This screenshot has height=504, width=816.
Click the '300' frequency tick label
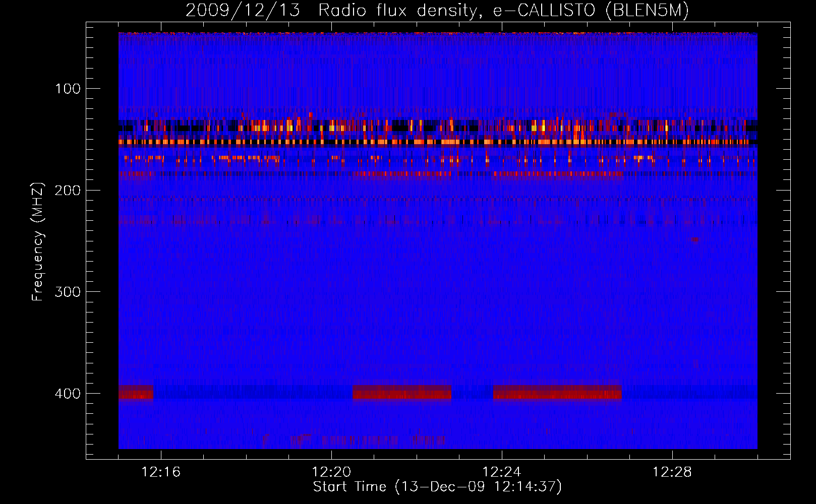[68, 292]
